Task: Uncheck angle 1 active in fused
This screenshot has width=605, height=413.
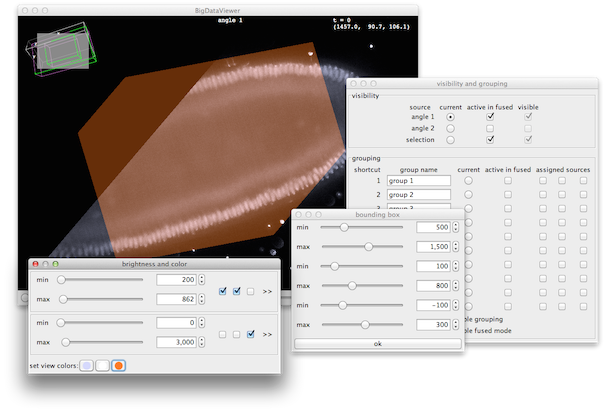Action: pyautogui.click(x=490, y=116)
